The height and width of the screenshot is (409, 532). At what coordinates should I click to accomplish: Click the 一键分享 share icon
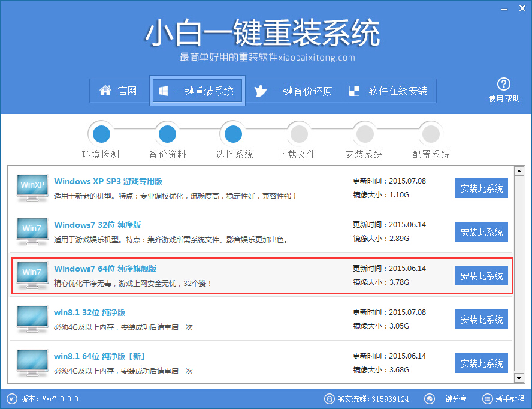(x=430, y=399)
